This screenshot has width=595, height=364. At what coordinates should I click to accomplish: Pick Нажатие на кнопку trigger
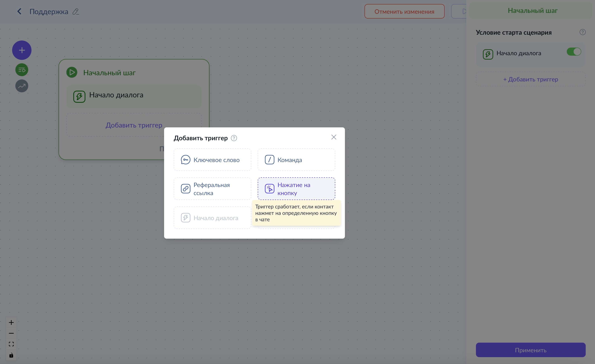pos(296,189)
